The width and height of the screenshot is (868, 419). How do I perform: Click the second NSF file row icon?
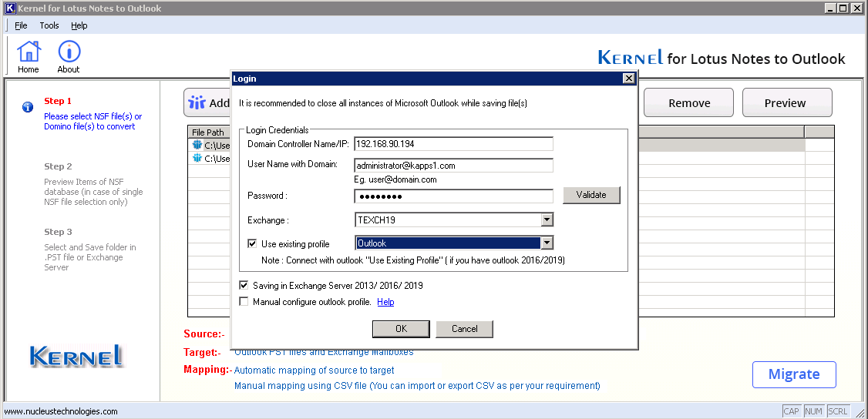[x=197, y=158]
